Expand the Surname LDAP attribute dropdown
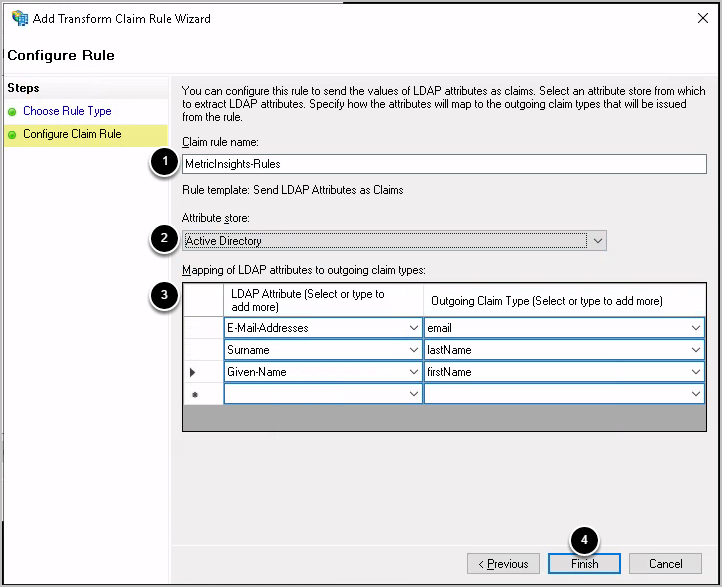This screenshot has width=722, height=587. click(x=414, y=350)
